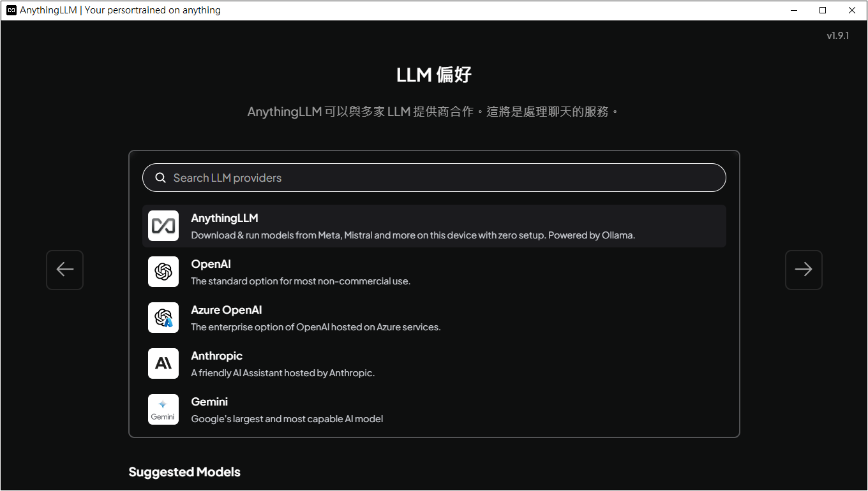
Task: Click the magnifier icon in search bar
Action: pos(161,178)
